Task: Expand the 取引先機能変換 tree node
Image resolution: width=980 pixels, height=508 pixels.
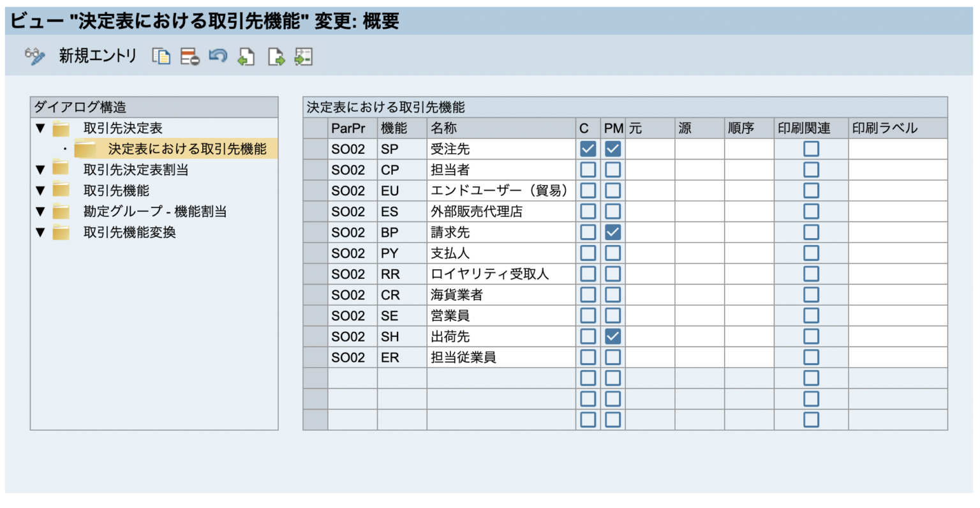Action: tap(40, 232)
